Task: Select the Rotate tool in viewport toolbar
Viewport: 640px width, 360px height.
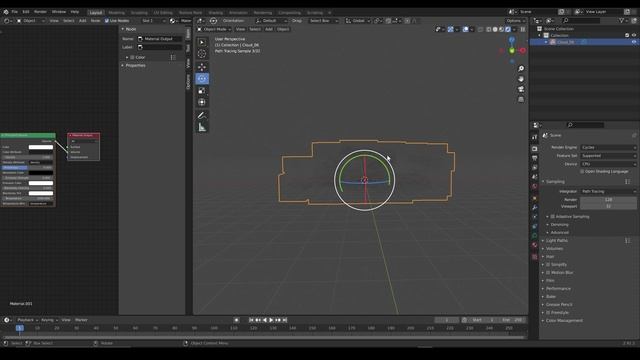Action: point(202,79)
